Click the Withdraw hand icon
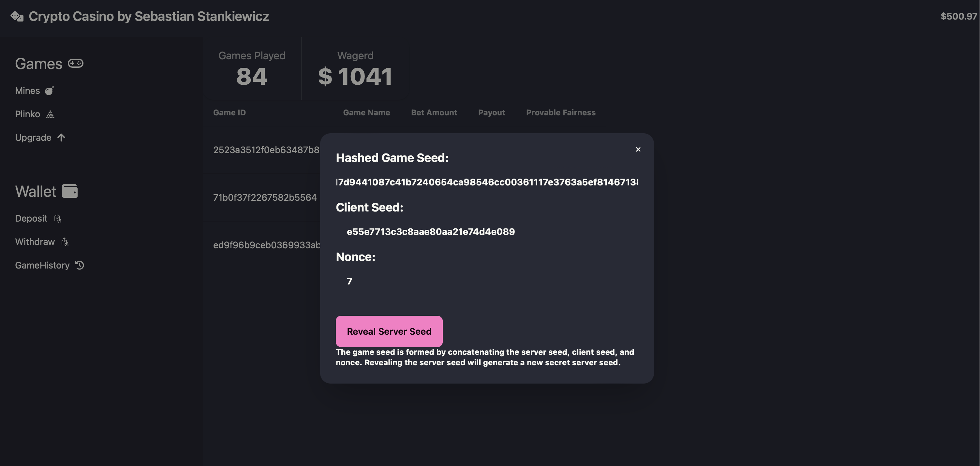980x466 pixels. (x=65, y=242)
